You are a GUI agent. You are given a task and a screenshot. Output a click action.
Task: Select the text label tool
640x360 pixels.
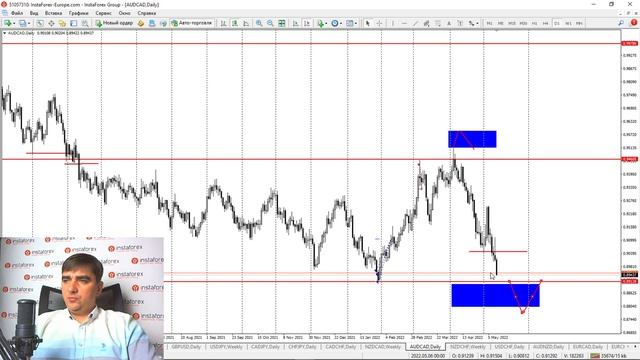460,23
